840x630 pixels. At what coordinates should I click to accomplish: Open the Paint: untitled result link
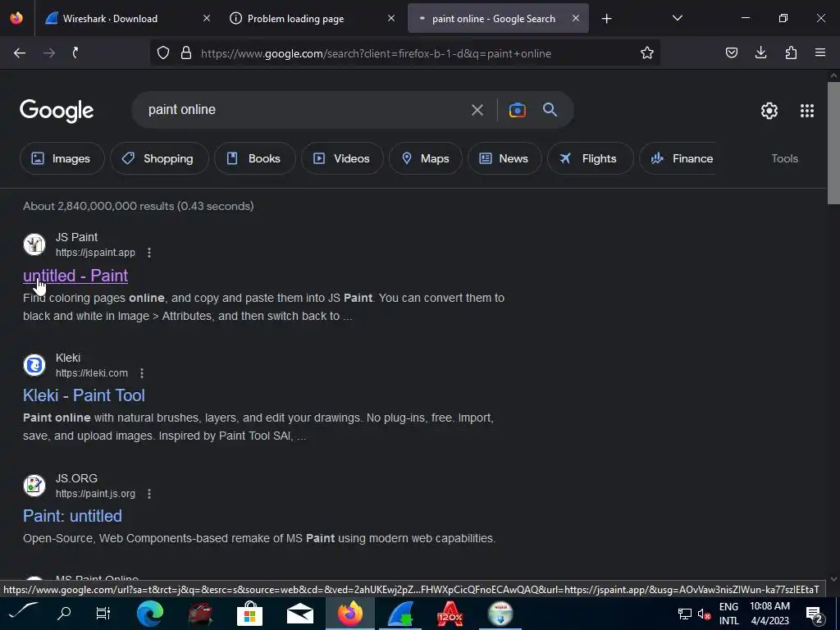[72, 516]
